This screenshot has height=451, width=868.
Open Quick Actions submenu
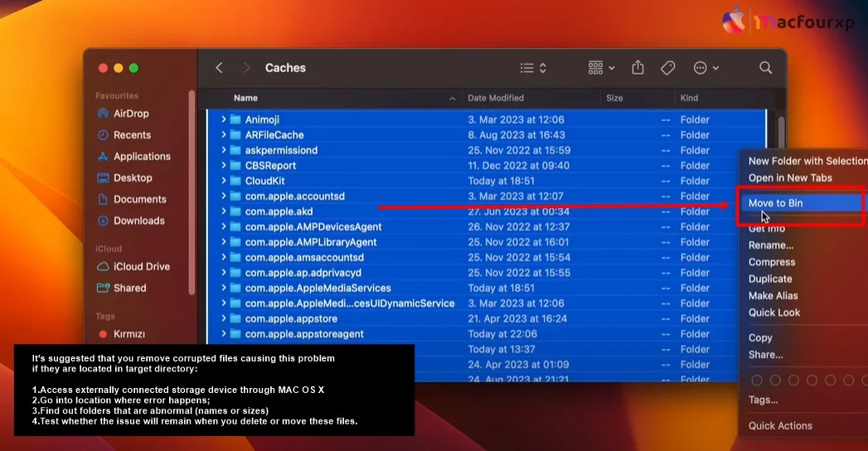780,425
